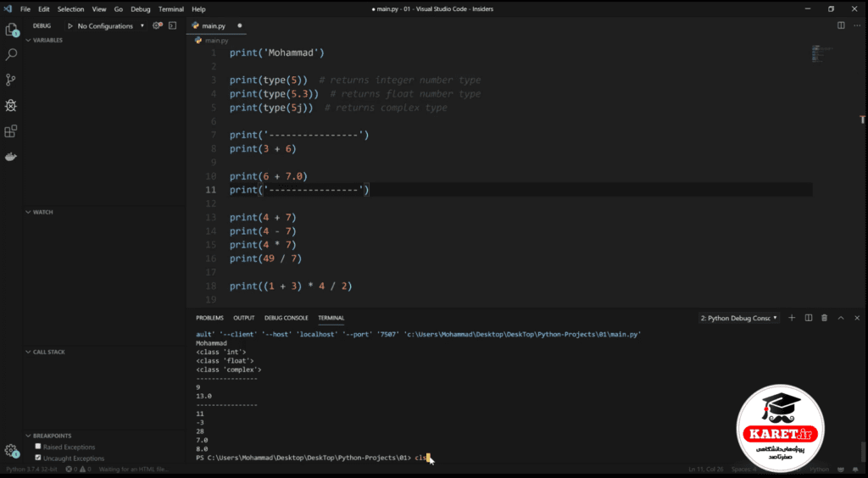Click the code minimap preview
The height and width of the screenshot is (478, 868).
coord(821,53)
